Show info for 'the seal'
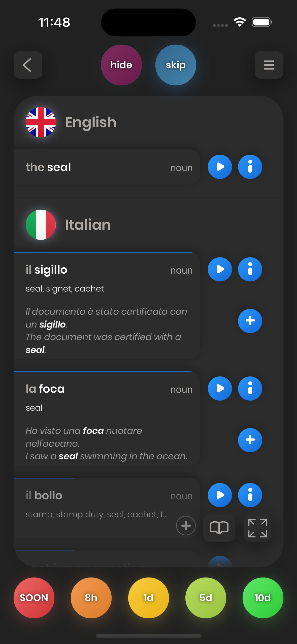Image resolution: width=297 pixels, height=644 pixels. (x=250, y=167)
